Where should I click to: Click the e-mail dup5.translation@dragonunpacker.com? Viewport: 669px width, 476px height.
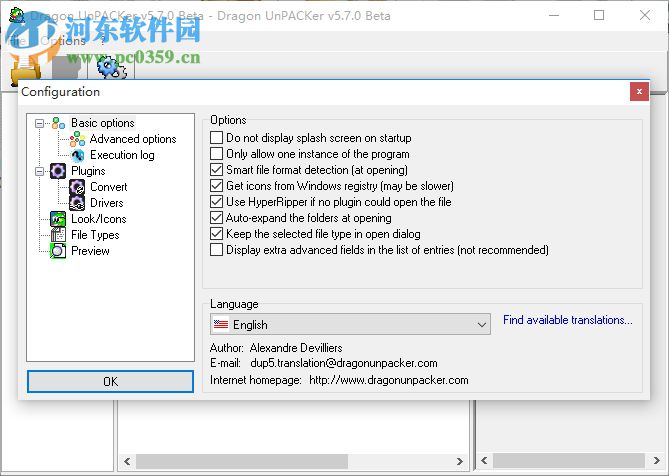pos(344,363)
